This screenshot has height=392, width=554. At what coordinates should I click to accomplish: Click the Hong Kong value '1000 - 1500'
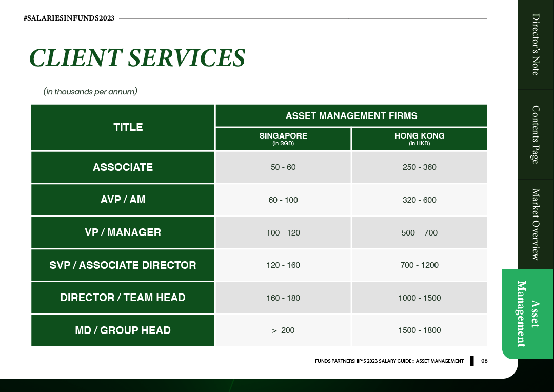pyautogui.click(x=420, y=298)
